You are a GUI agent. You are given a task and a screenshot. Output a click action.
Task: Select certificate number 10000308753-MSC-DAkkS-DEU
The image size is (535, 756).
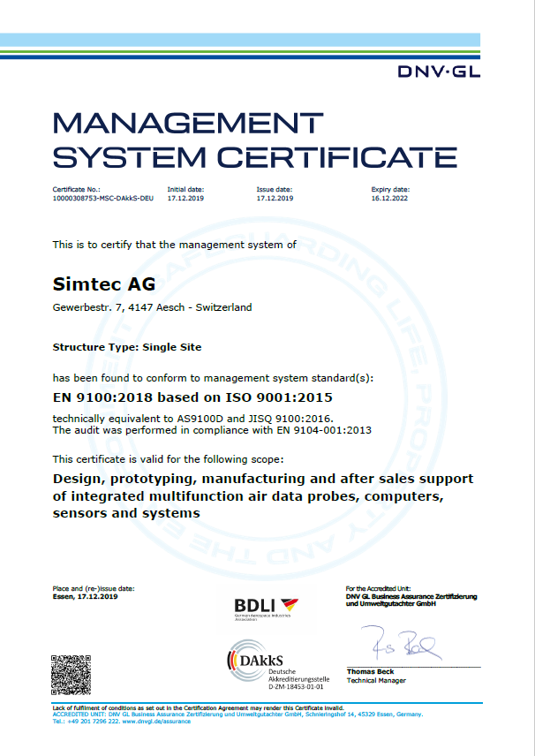[102, 198]
